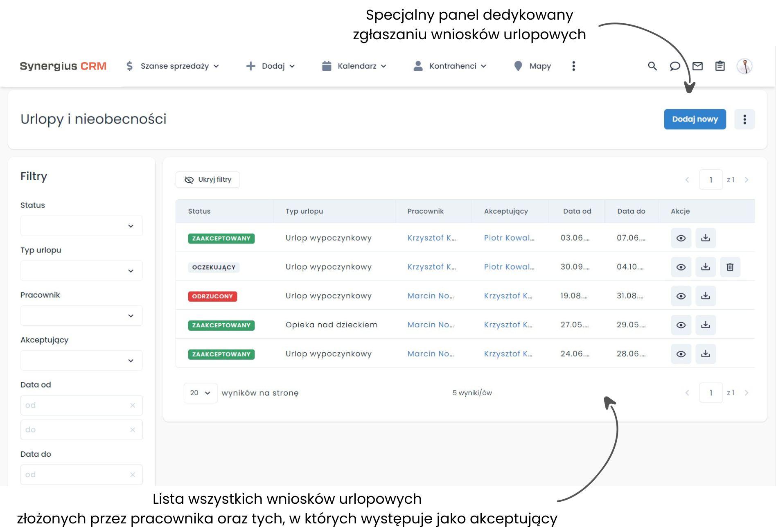View the Opieka nad dzieckiem request details
Screen dimensions: 776x532
tap(681, 325)
